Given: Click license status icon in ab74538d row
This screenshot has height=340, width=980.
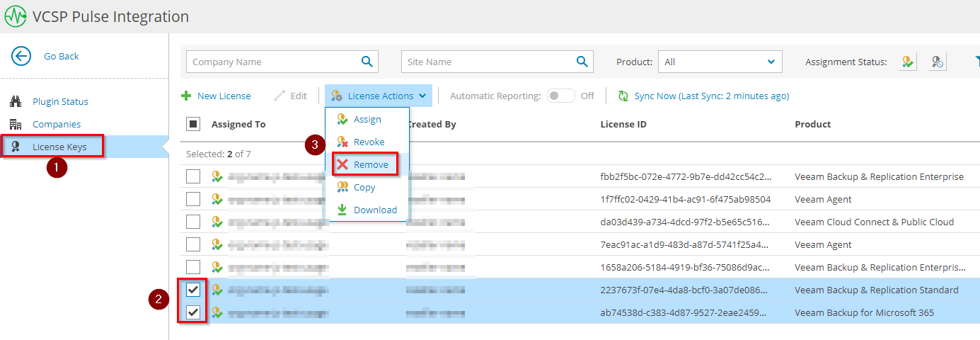Looking at the screenshot, I should (217, 312).
